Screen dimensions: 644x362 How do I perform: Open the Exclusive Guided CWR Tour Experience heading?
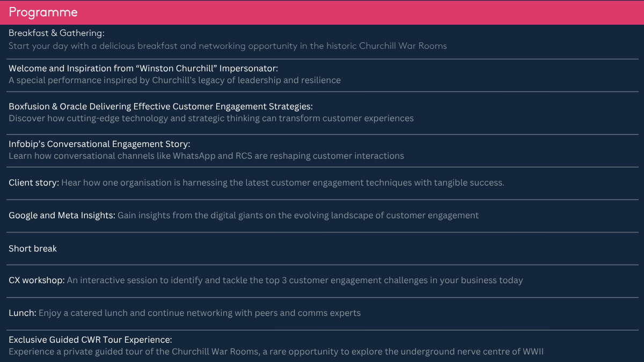tap(90, 340)
